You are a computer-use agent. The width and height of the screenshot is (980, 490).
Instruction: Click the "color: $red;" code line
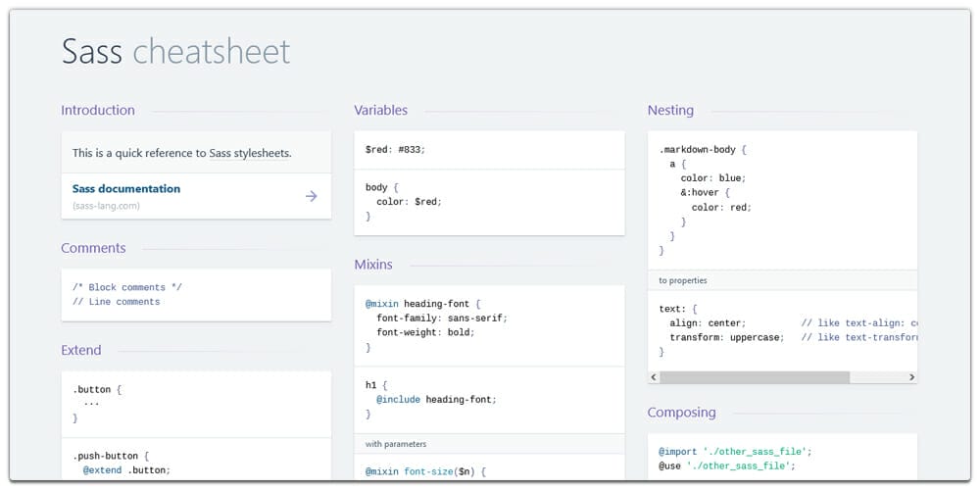click(x=409, y=202)
